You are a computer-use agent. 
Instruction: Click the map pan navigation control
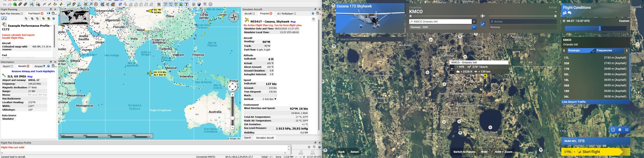[x=232, y=87]
